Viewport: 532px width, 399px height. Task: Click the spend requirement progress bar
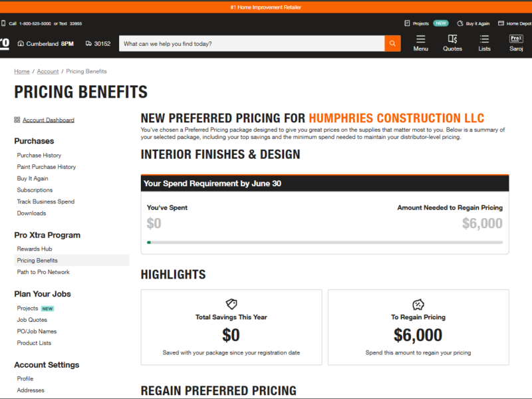point(324,242)
